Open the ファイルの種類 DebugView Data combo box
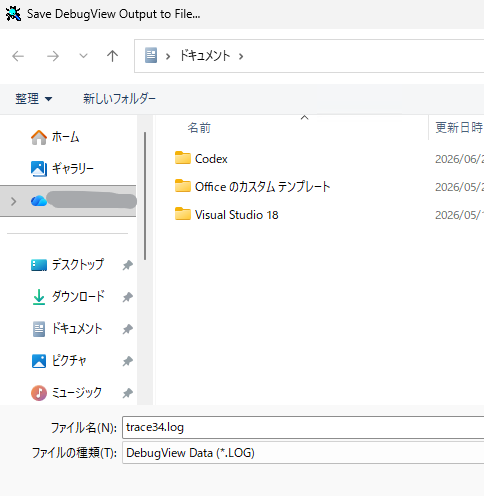This screenshot has width=484, height=496. click(303, 453)
